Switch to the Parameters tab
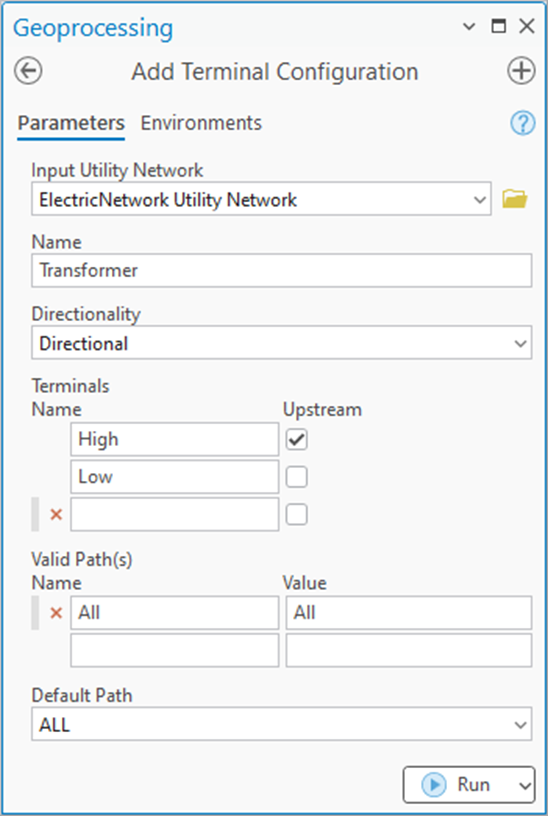 click(71, 123)
